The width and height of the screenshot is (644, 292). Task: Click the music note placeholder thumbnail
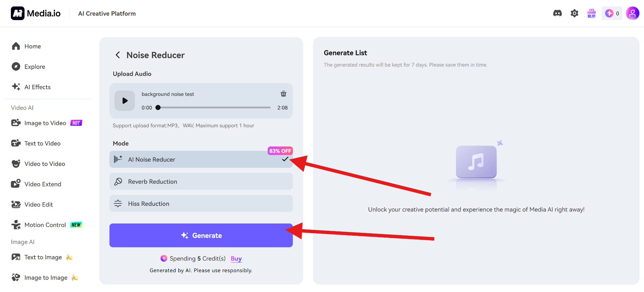(476, 162)
